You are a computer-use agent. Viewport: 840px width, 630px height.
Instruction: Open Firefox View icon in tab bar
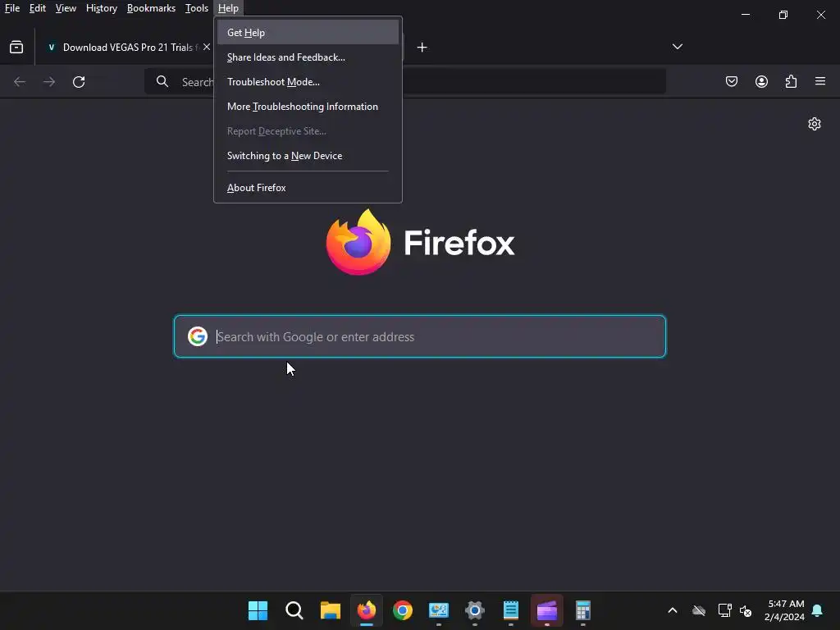(x=16, y=47)
